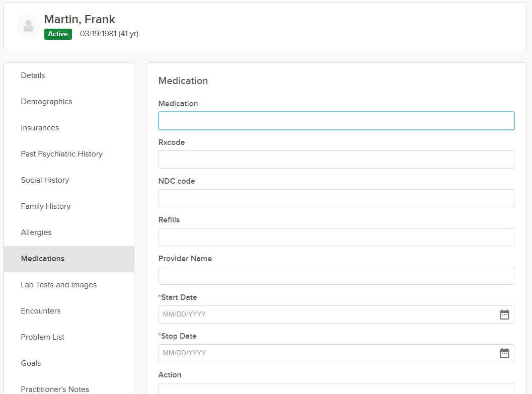Open Lab Tests and Images
The width and height of the screenshot is (532, 394).
(x=59, y=285)
